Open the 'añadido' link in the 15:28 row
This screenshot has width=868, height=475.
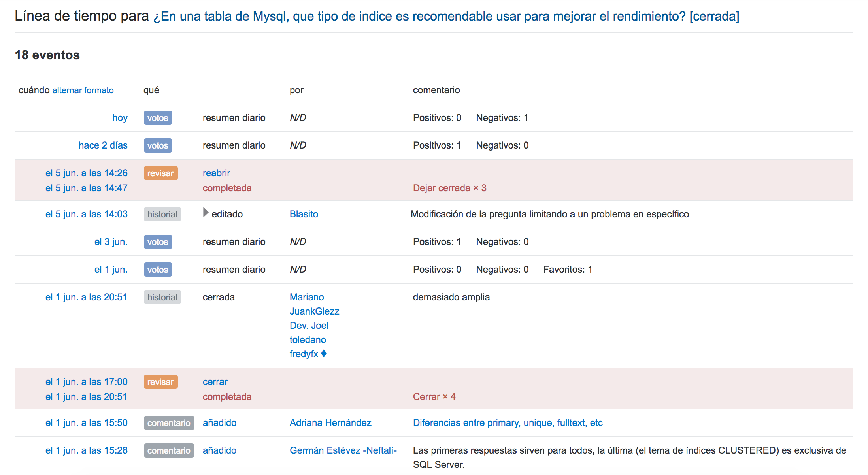tap(219, 450)
